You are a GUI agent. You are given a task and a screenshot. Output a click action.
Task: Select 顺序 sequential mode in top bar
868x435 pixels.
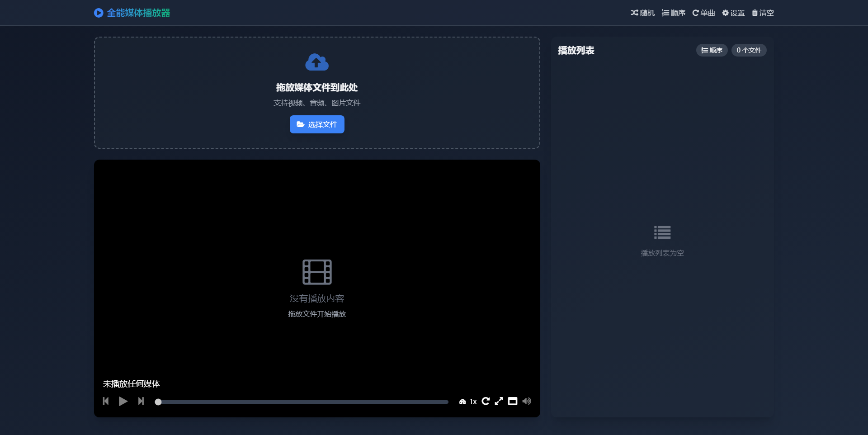(x=673, y=13)
